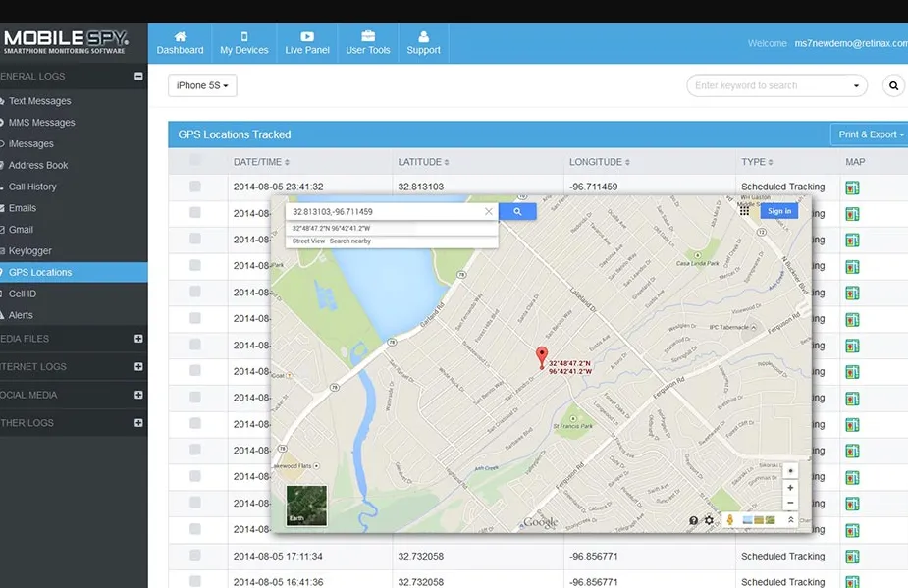Check the row dated 2014-08-05 23:41:32
This screenshot has width=908, height=588.
pyautogui.click(x=195, y=186)
